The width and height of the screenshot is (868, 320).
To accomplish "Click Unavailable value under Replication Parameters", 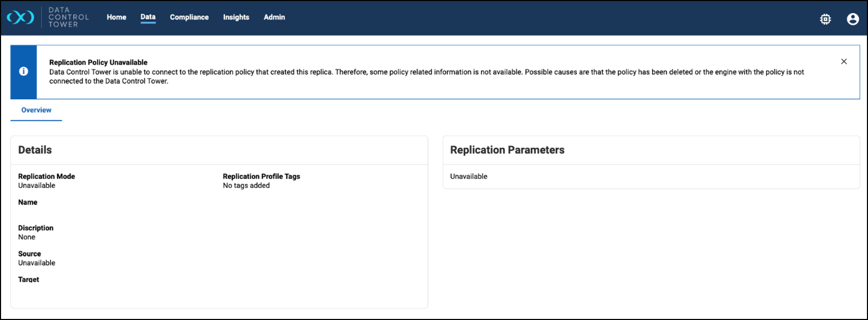I will (468, 176).
